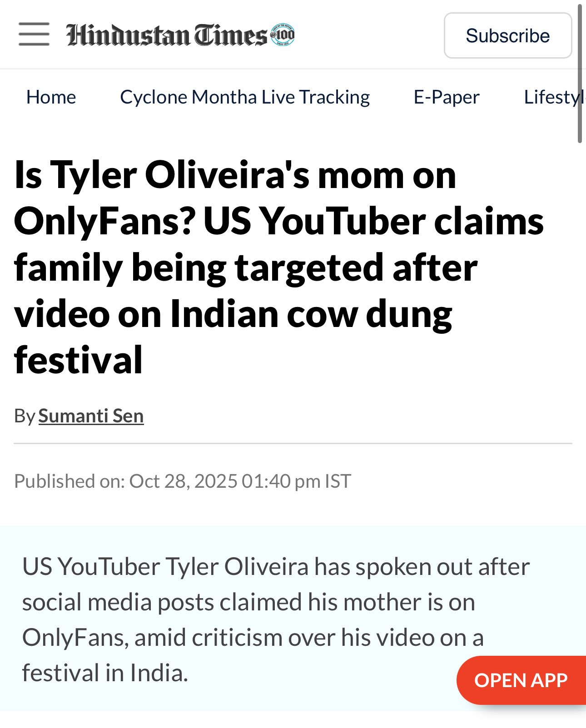Click the page's vertical scrollbar
Image resolution: width=586 pixels, height=728 pixels.
tap(580, 73)
